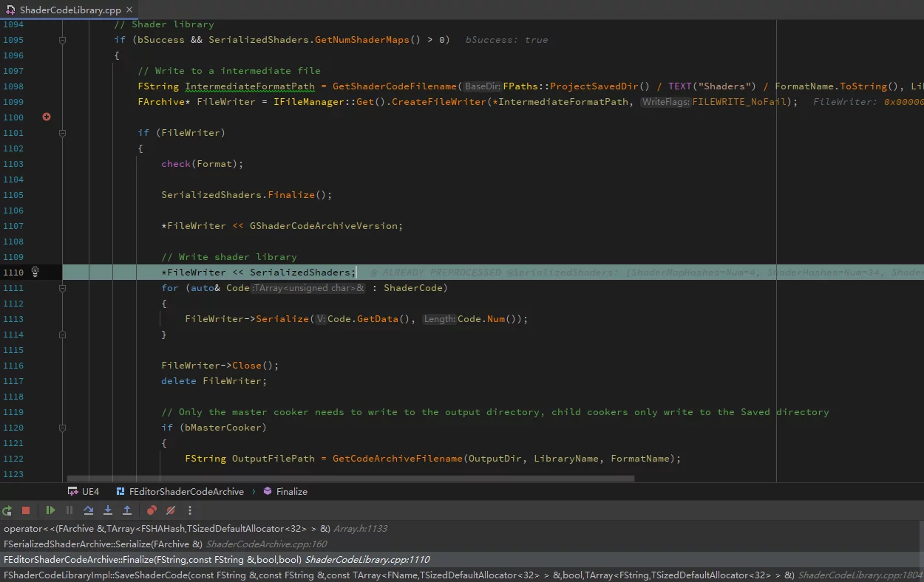Open the debugger's more options menu
Viewport: 924px width, 582px height.
pos(190,510)
